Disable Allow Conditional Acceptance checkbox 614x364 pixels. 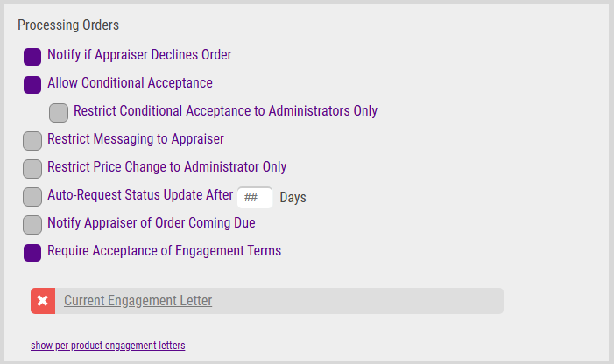coord(32,85)
